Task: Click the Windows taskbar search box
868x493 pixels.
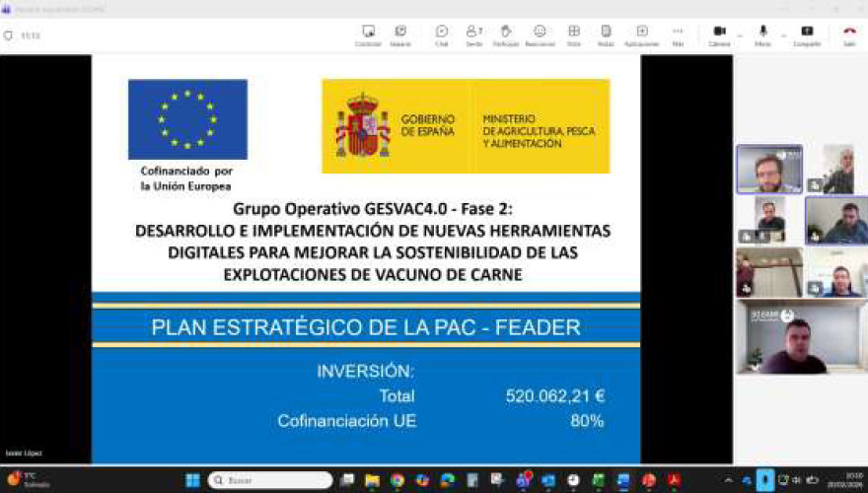Action: pos(270,480)
